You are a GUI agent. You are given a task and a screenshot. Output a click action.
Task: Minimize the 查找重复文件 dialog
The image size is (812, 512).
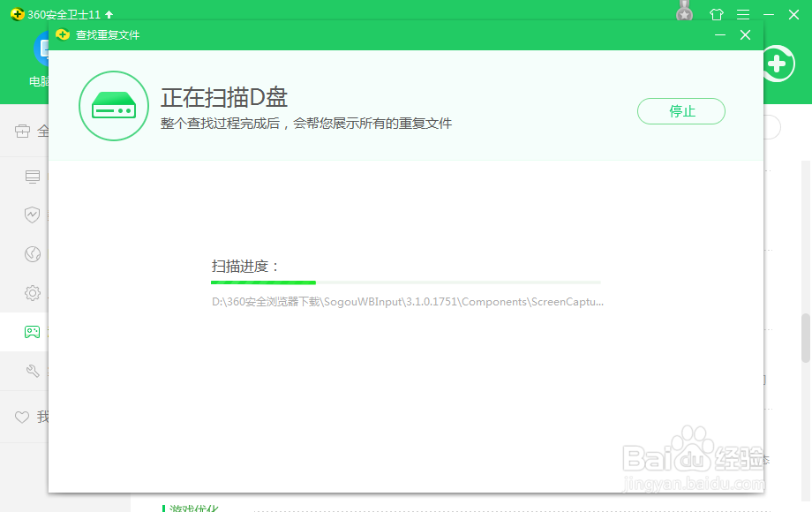[x=720, y=35]
